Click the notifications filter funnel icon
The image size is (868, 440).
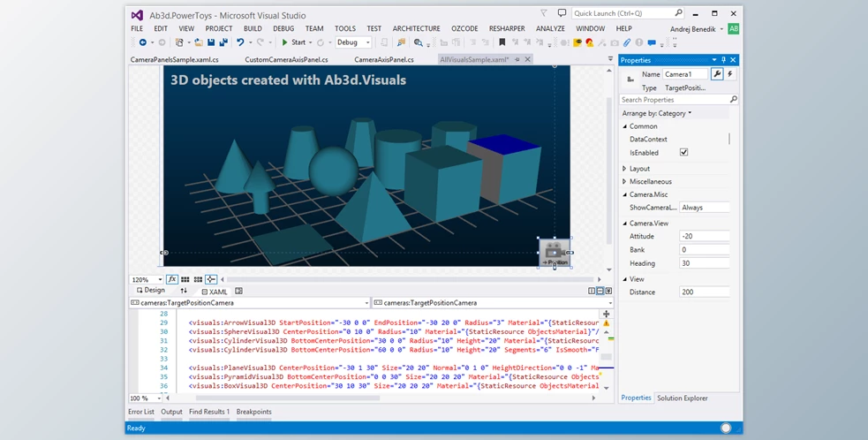click(x=544, y=12)
